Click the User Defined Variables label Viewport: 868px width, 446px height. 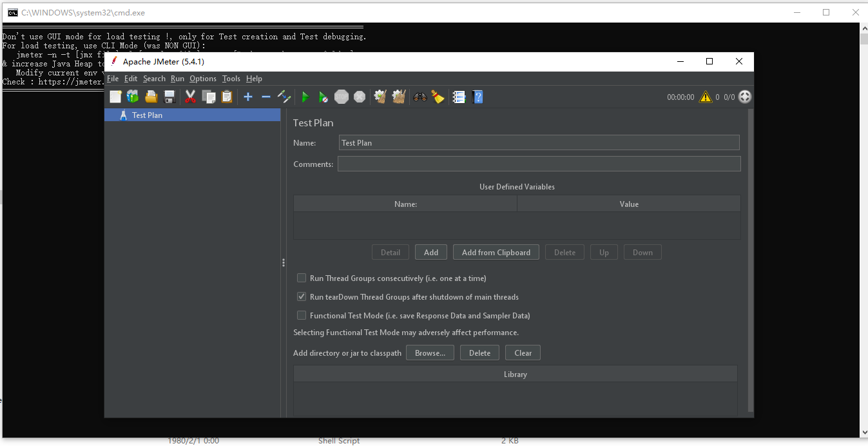[517, 186]
